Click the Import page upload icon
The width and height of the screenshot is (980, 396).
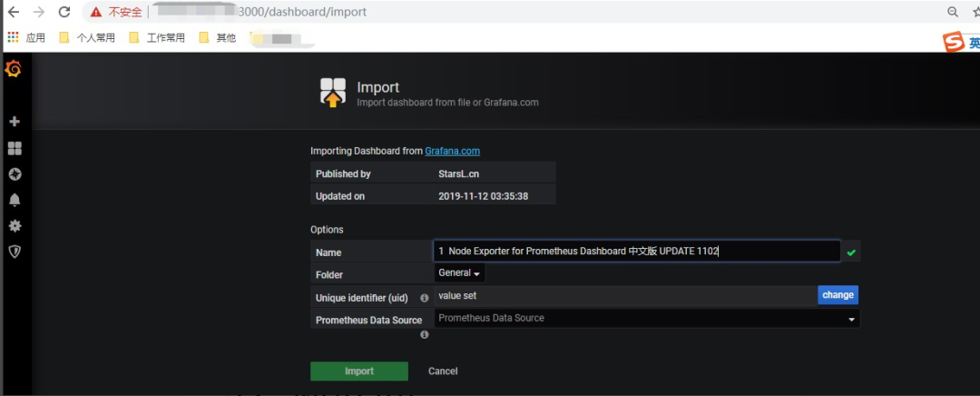(332, 93)
